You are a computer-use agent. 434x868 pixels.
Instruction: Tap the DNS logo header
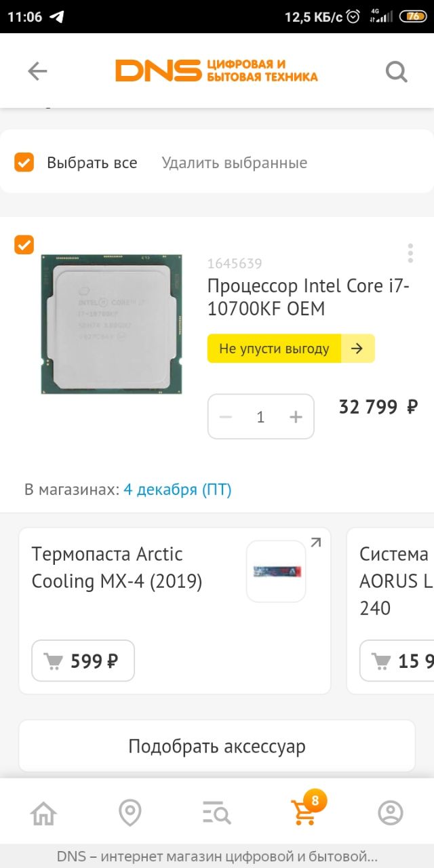(216, 71)
